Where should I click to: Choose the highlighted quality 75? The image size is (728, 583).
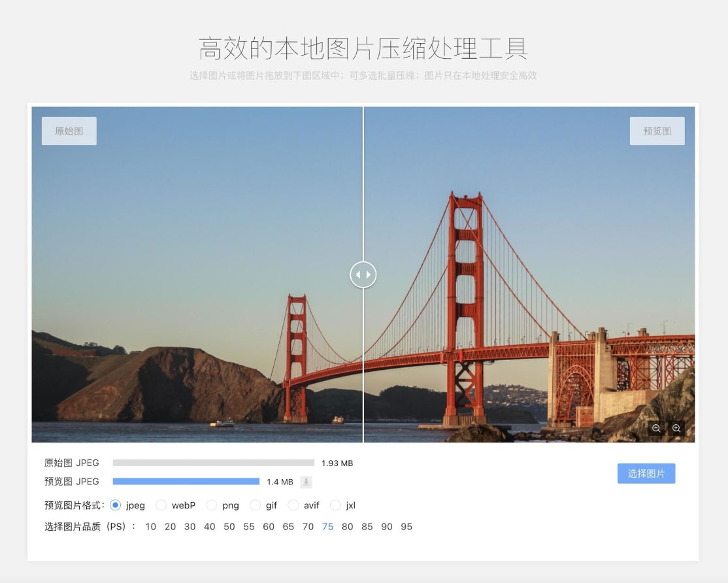click(x=328, y=527)
